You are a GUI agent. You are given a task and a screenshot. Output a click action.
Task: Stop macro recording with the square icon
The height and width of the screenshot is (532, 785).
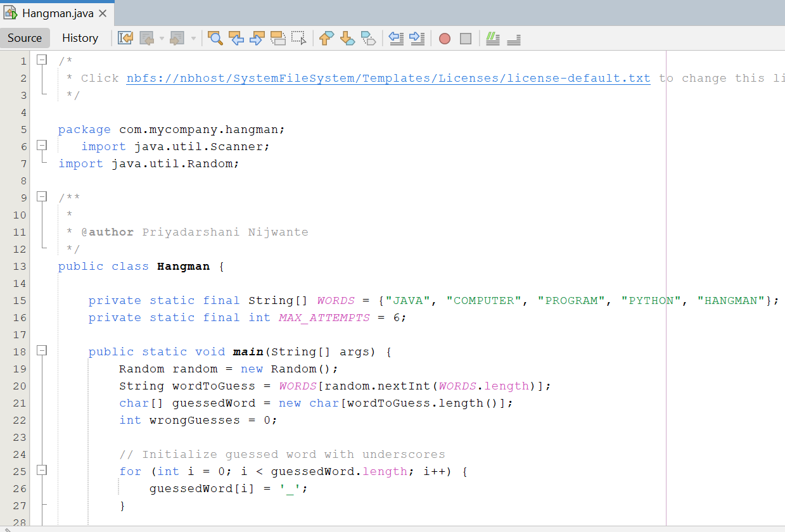pos(466,39)
